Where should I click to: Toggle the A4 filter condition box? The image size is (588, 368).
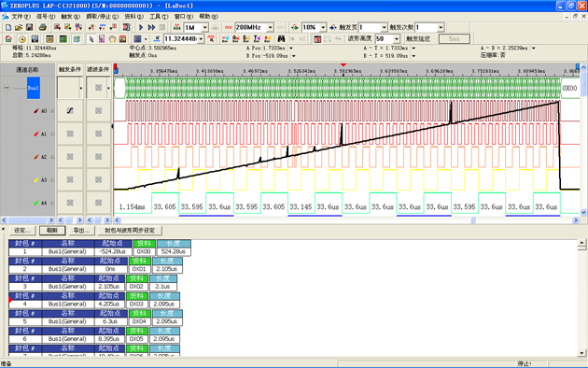99,203
